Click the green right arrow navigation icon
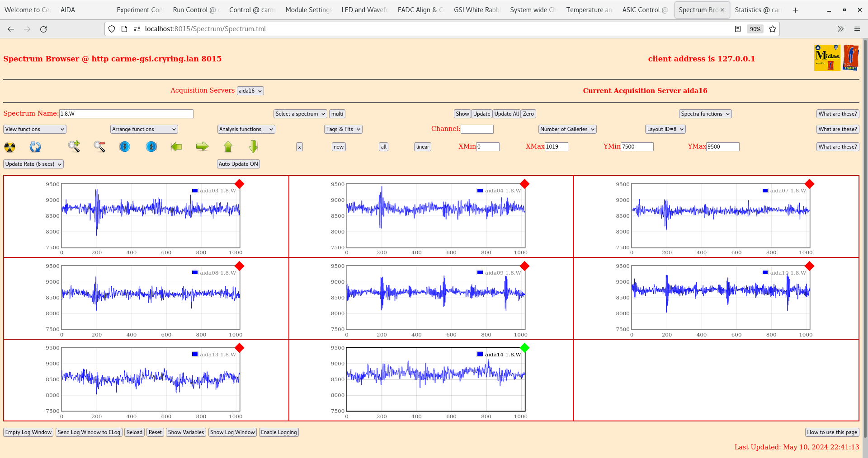868x458 pixels. click(x=202, y=147)
